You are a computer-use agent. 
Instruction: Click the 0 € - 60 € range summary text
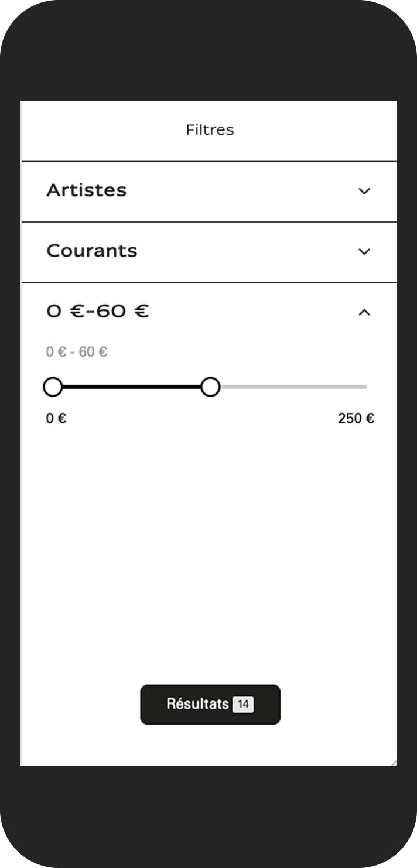click(x=77, y=351)
